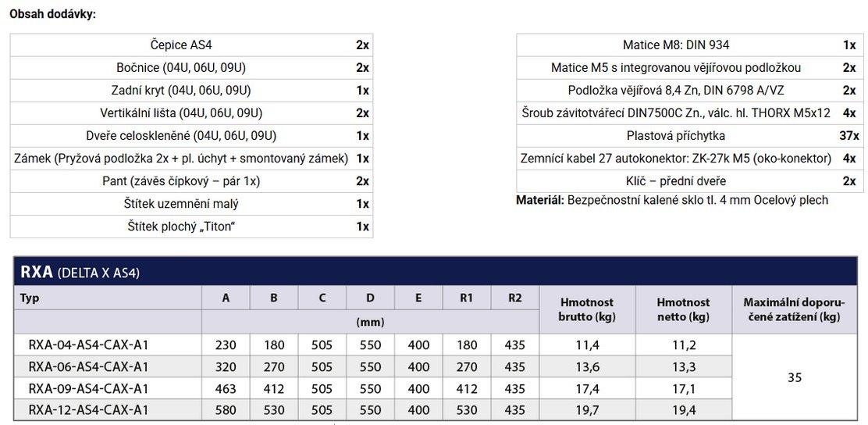Click the "Dveře celoskleněné (04U, 06U, 09U)" row
This screenshot has width=868, height=425.
[180, 136]
